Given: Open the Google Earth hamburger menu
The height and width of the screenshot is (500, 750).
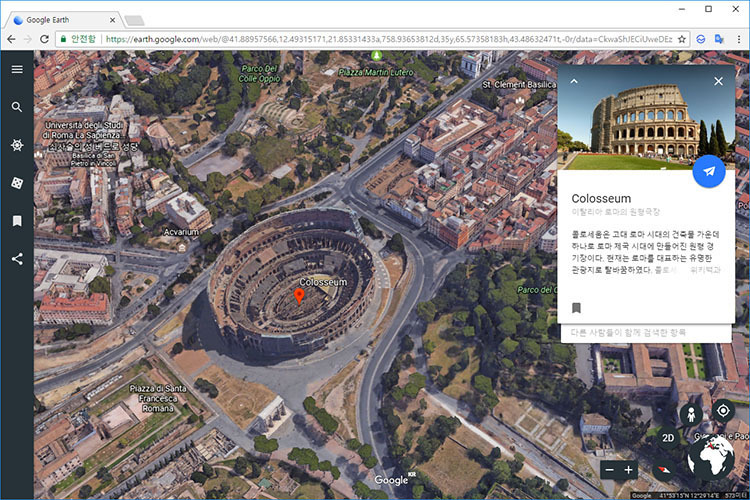Looking at the screenshot, I should (x=17, y=69).
